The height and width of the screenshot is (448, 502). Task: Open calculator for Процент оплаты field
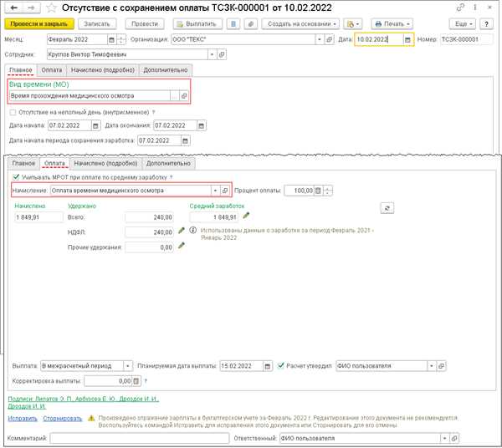click(x=320, y=191)
